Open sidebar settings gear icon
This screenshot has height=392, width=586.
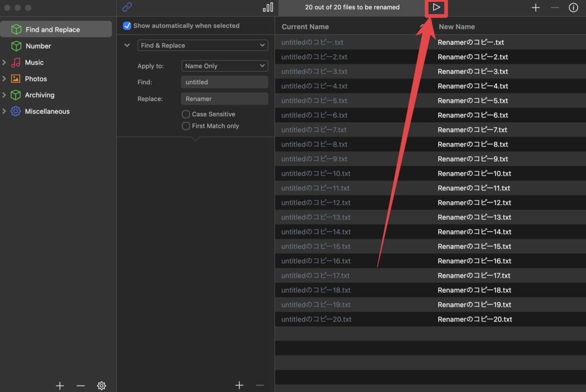(x=101, y=386)
